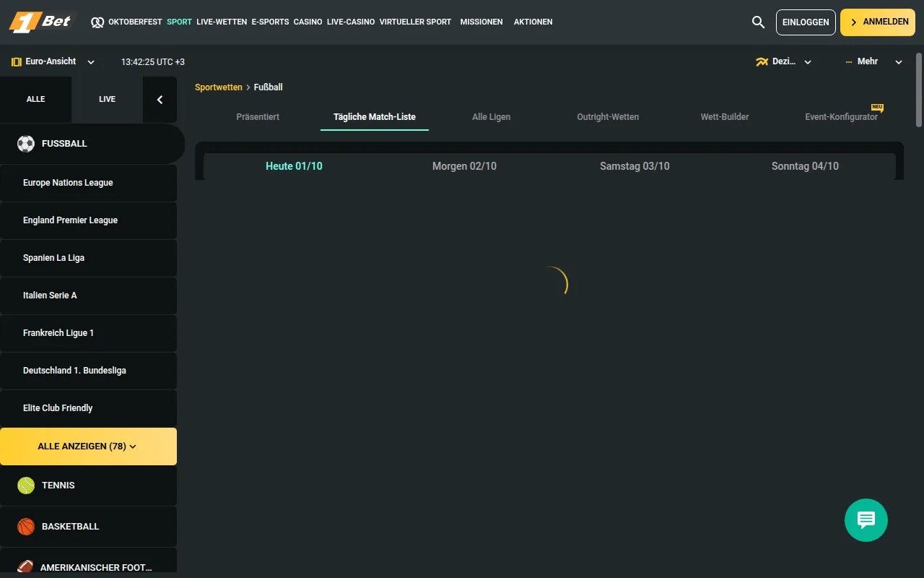Open Live-Casino in top navigation
This screenshot has height=578, width=924.
pyautogui.click(x=351, y=22)
